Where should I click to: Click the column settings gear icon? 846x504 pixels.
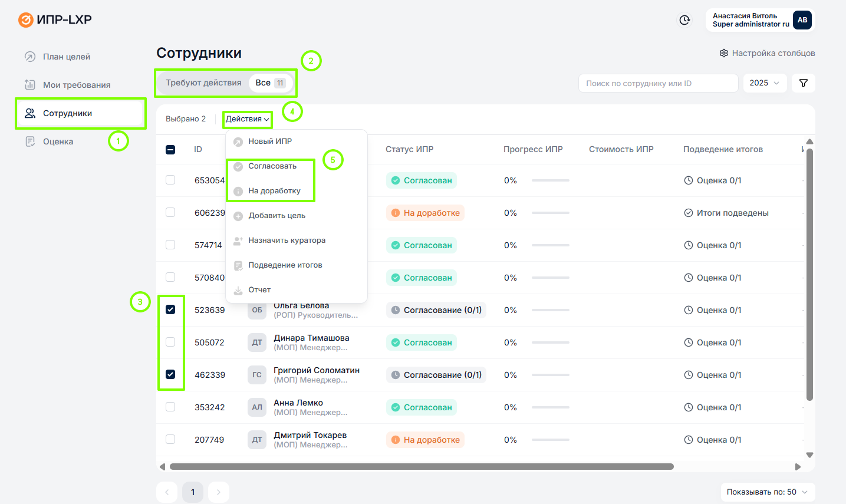[724, 53]
